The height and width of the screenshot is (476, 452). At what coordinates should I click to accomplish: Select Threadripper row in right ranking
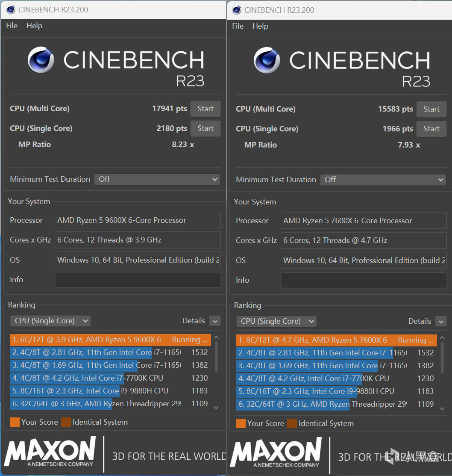[x=336, y=404]
